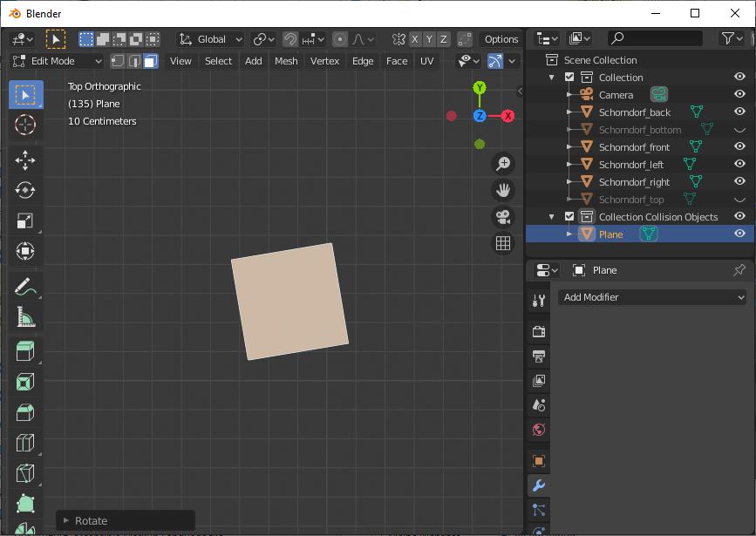Hide Schorndorf_front with eye icon
The height and width of the screenshot is (536, 756).
(739, 146)
